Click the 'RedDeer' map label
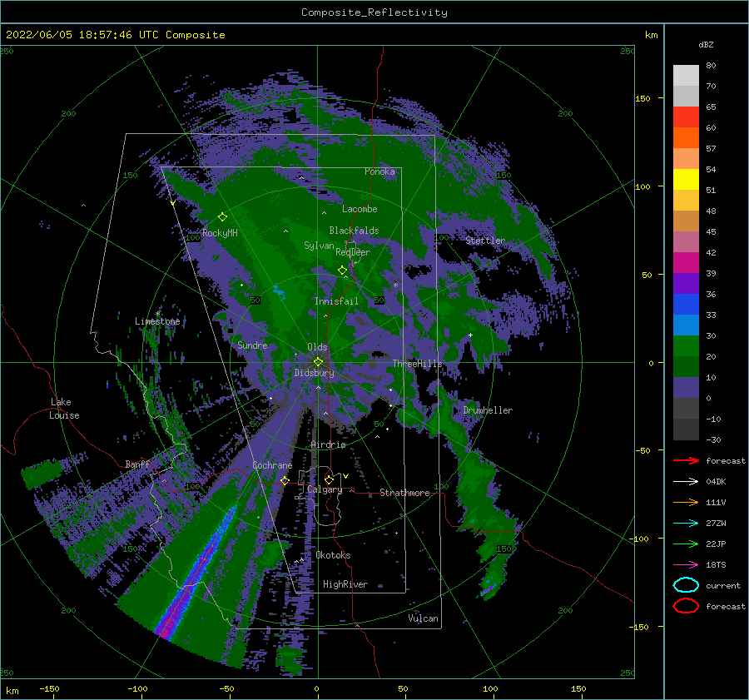The width and height of the screenshot is (749, 700). (353, 252)
